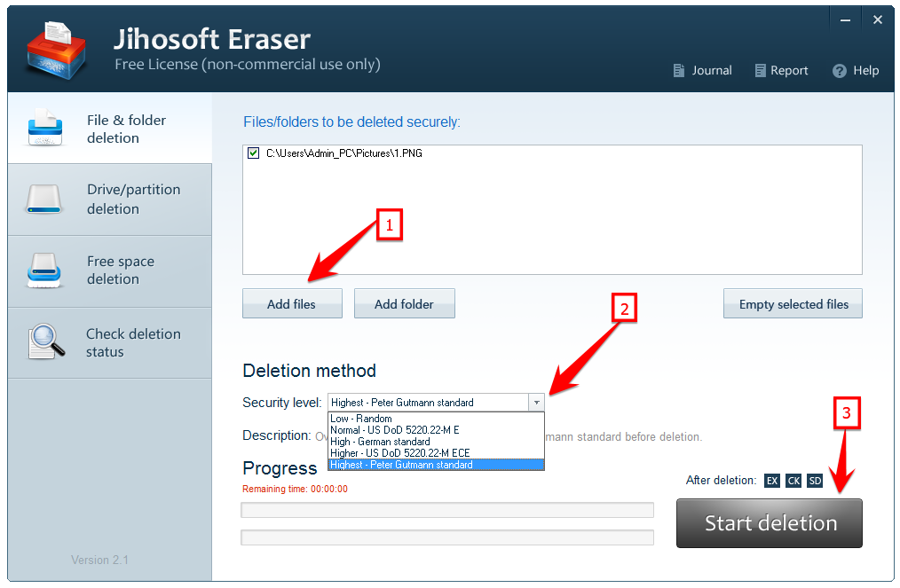Open the Journal log icon

pos(677,70)
